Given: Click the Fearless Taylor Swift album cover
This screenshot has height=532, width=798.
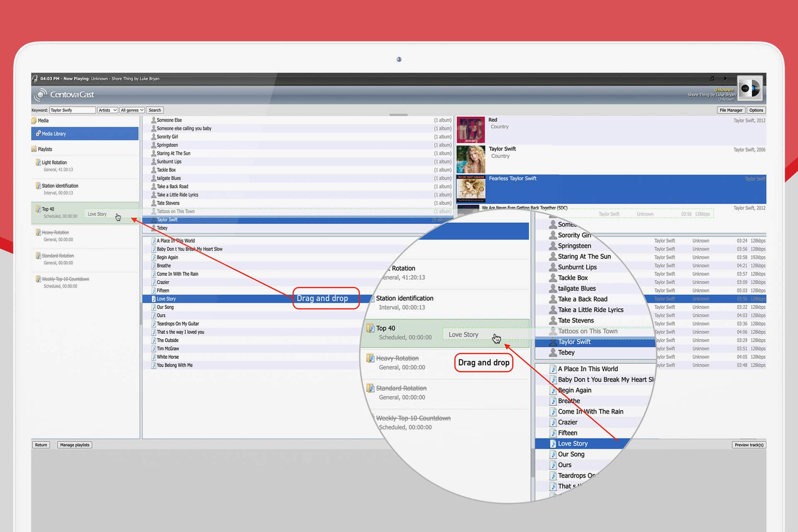Looking at the screenshot, I should 470,189.
